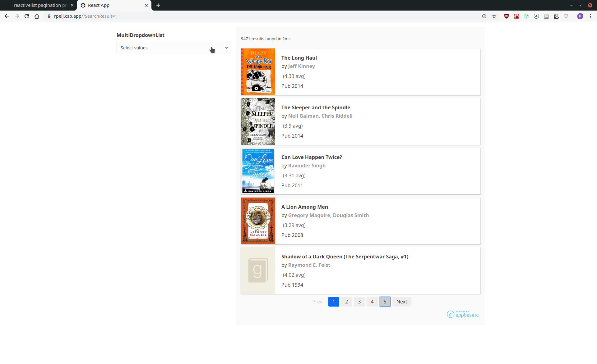Click the Pub 2011 text
597x364 pixels.
pos(292,185)
